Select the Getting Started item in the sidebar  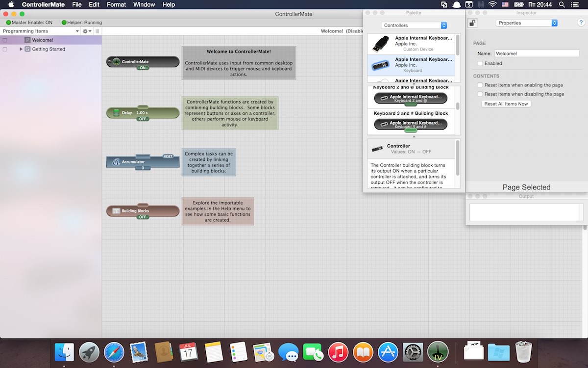coord(51,49)
